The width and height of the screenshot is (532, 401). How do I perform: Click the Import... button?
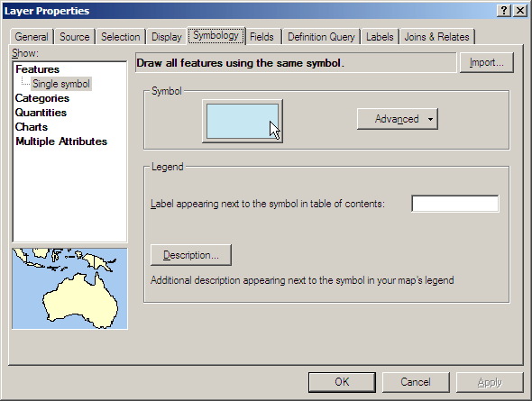click(487, 62)
